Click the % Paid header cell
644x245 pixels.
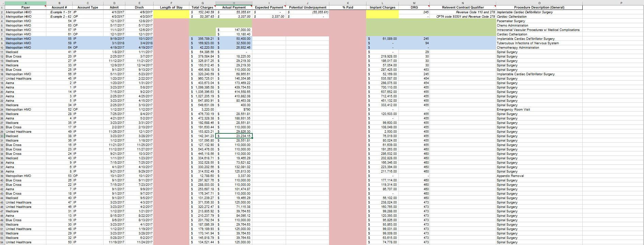[347, 7]
